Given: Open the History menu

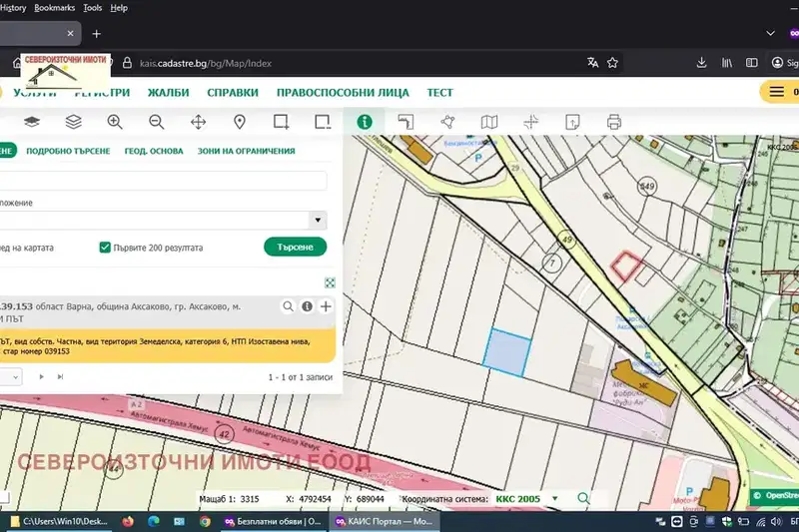Looking at the screenshot, I should point(13,8).
